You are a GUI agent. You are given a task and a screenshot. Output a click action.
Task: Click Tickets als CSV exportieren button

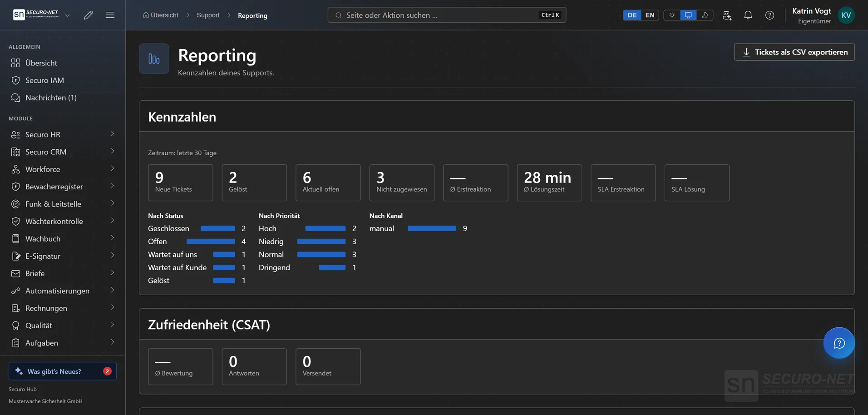(794, 52)
